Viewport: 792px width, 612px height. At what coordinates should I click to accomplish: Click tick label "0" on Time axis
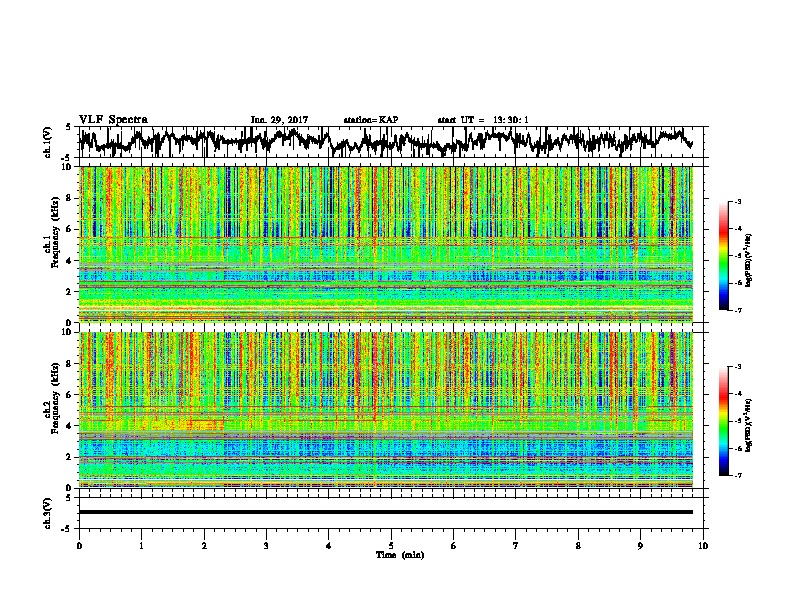coord(79,546)
